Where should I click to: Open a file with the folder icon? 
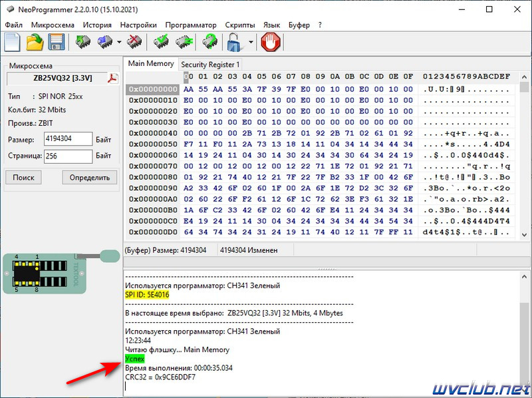[35, 42]
